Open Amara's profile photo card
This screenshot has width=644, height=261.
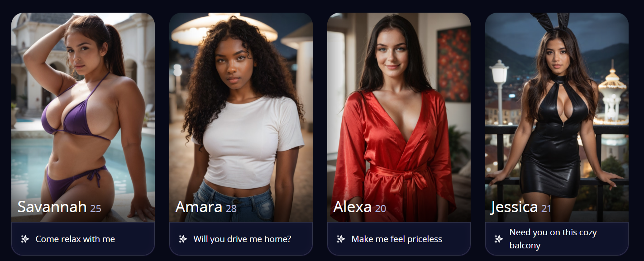pyautogui.click(x=241, y=117)
